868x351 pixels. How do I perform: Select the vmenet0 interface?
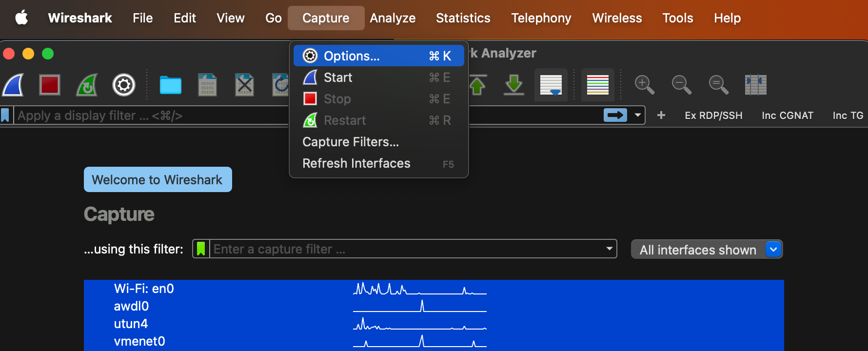click(x=434, y=341)
